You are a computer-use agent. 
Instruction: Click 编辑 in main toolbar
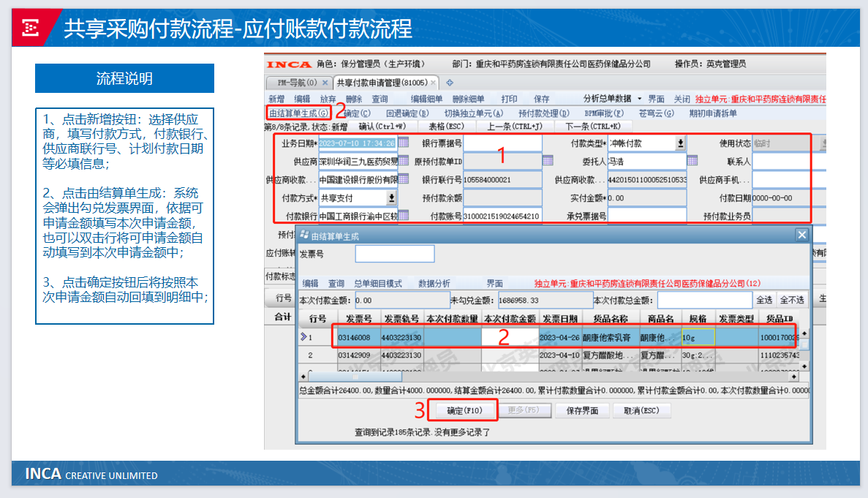[302, 99]
